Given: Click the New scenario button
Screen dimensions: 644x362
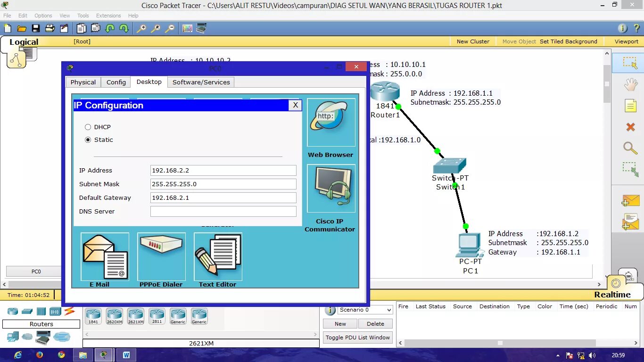Looking at the screenshot, I should click(340, 324).
